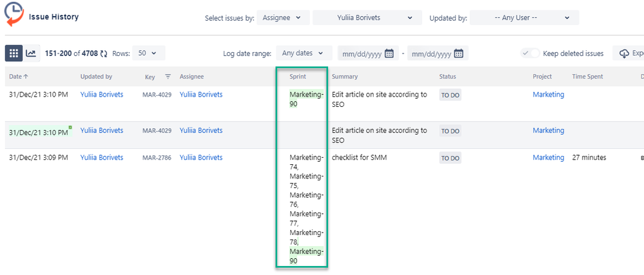Image resolution: width=644 pixels, height=275 pixels.
Task: Open assignee Yuliia Borivets in MAR-2786 row
Action: (201, 158)
